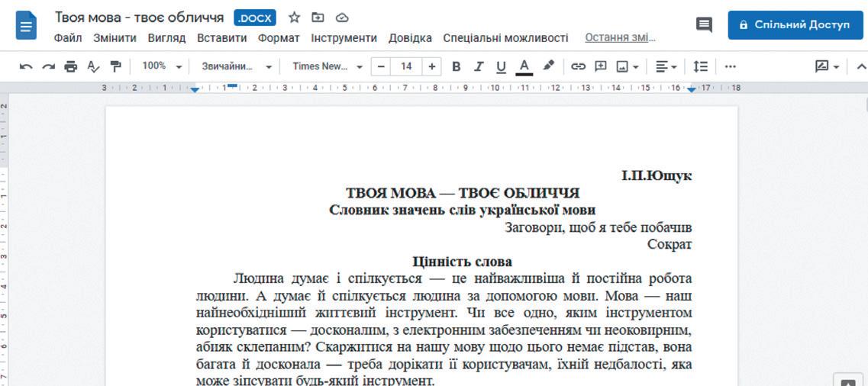Toggle bold formatting
Viewport: 868px width, 386px height.
(x=457, y=66)
